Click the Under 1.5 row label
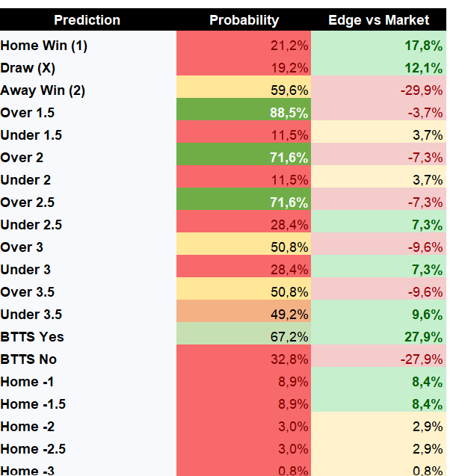This screenshot has width=465, height=476. coord(31,135)
